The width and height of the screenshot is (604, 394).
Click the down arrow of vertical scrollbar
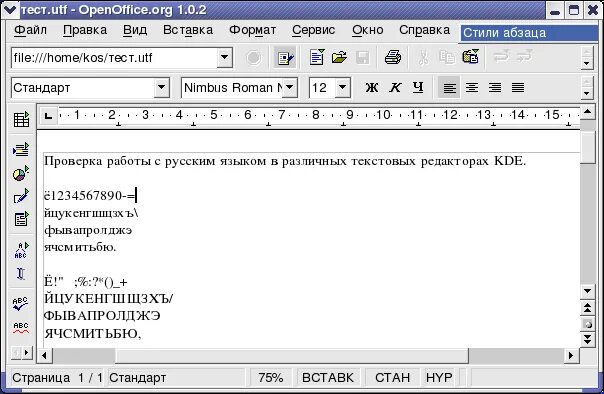tap(587, 291)
